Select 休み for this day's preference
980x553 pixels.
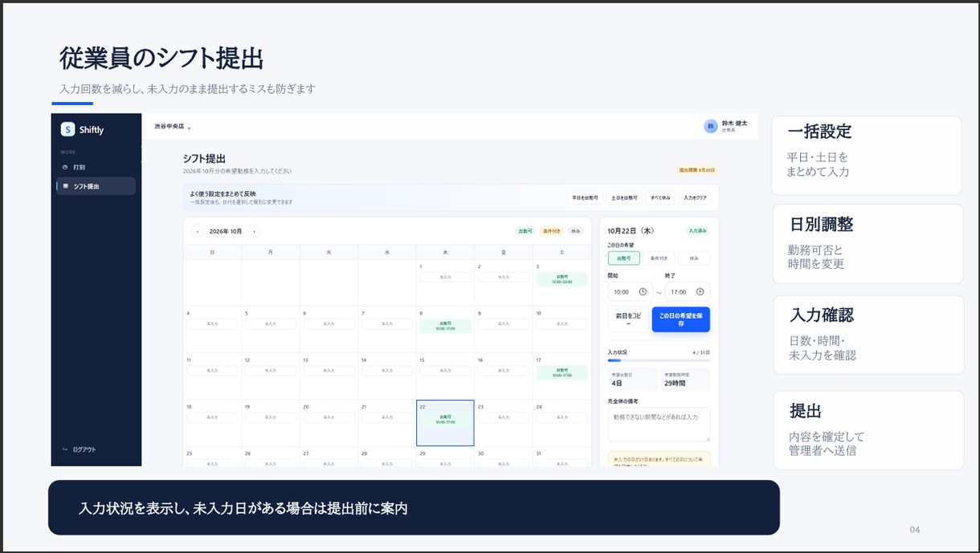pyautogui.click(x=694, y=258)
